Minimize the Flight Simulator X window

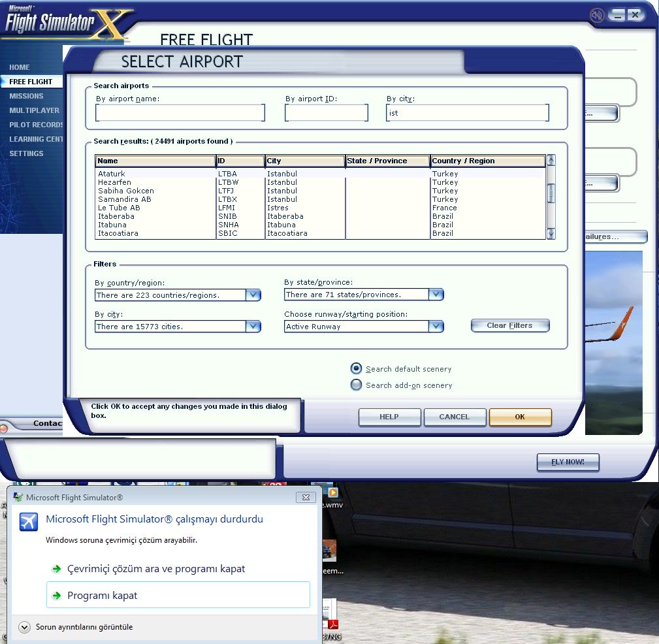point(617,15)
